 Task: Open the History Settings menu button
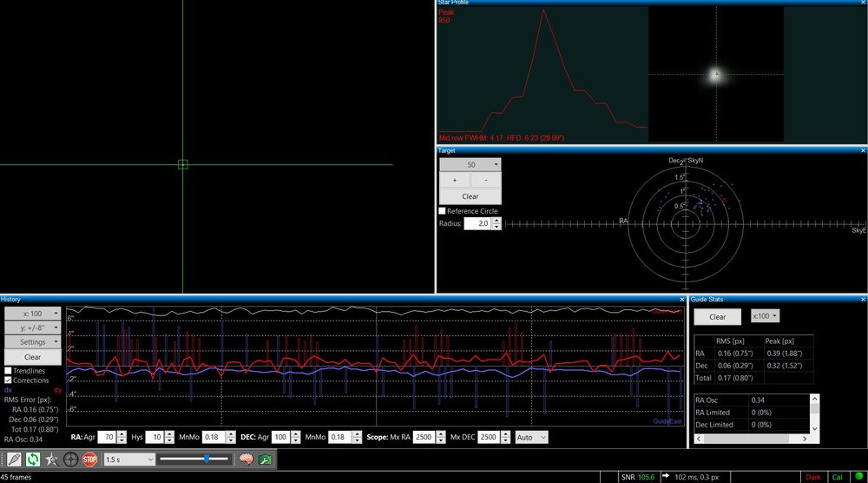32,342
